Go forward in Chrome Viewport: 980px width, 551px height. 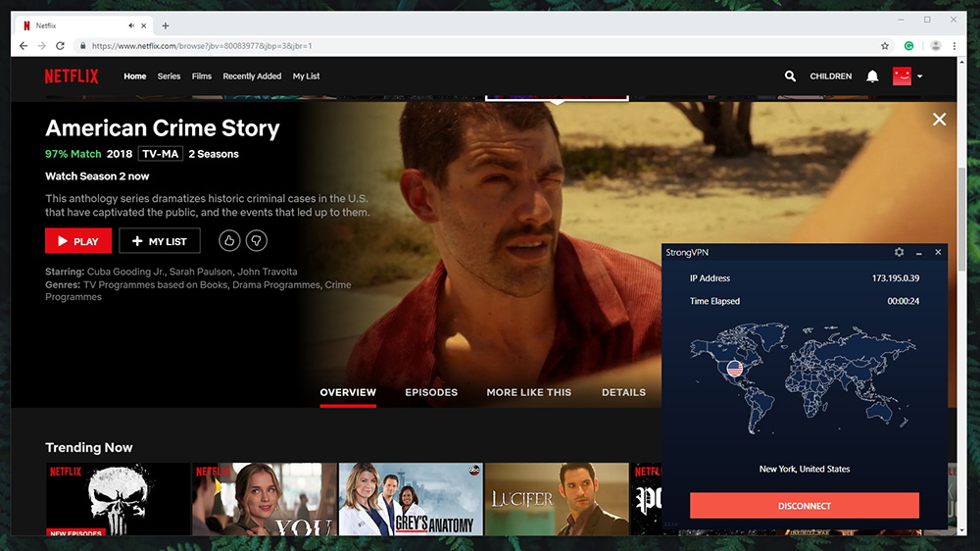pos(41,46)
